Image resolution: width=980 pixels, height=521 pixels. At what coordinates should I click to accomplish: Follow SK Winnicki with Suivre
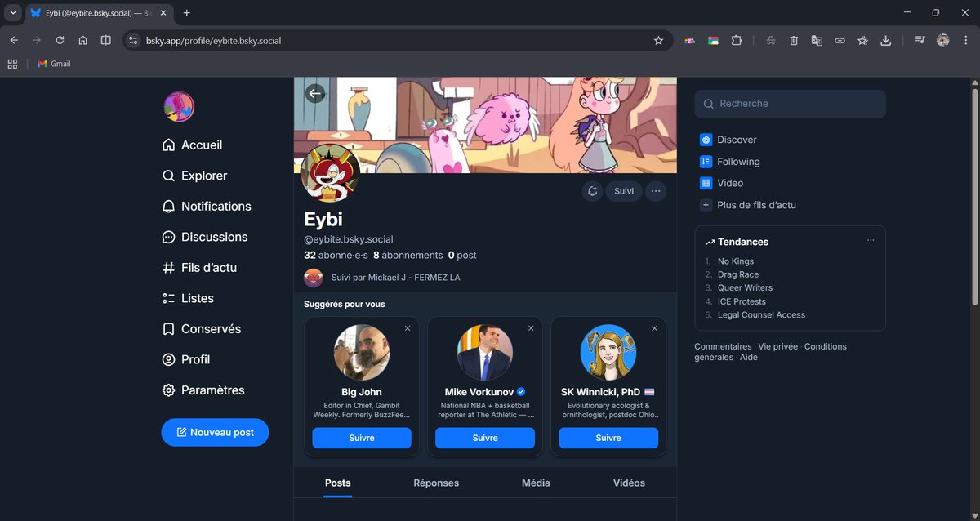(608, 438)
